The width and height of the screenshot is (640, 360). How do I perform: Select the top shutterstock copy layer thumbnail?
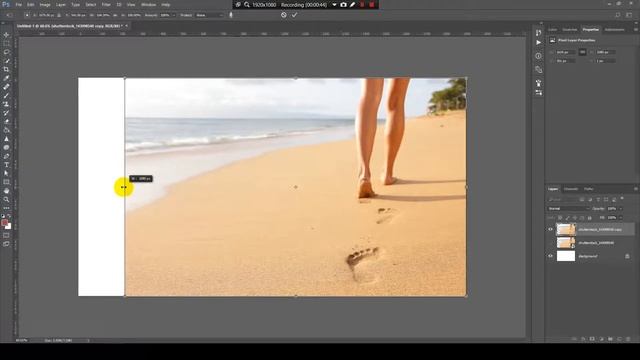566,229
